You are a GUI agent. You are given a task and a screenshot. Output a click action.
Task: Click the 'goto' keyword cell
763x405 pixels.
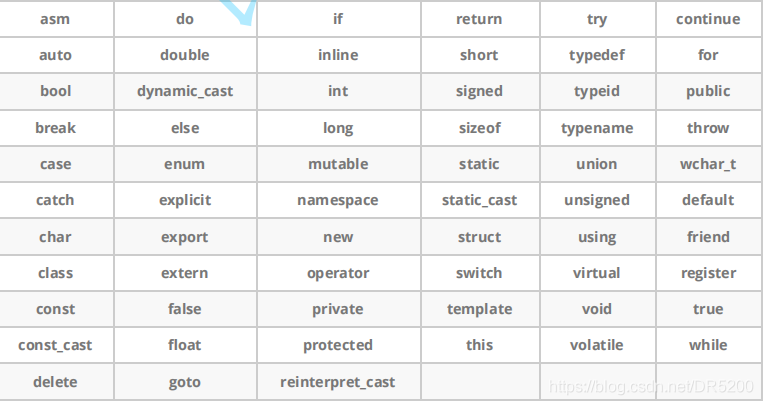(185, 382)
